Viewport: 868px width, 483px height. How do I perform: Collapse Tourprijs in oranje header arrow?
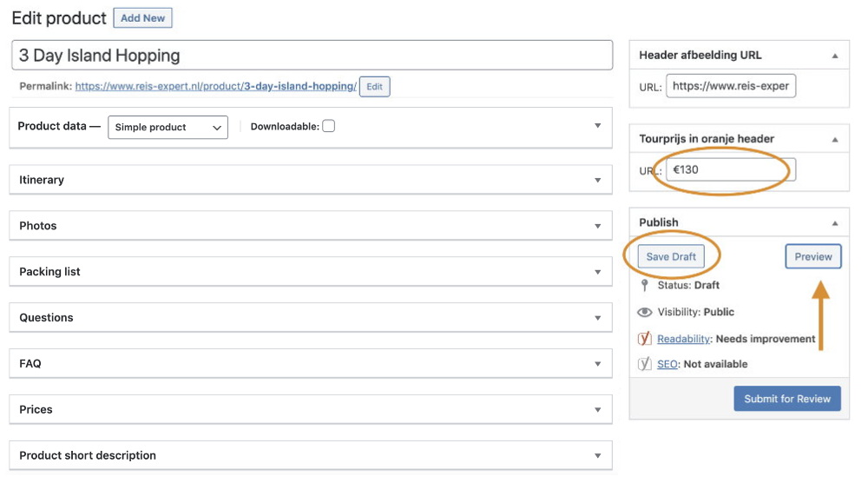click(835, 140)
